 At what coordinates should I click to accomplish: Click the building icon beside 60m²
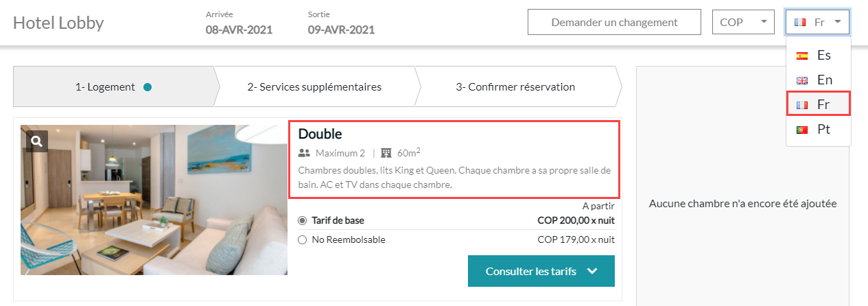[x=386, y=153]
